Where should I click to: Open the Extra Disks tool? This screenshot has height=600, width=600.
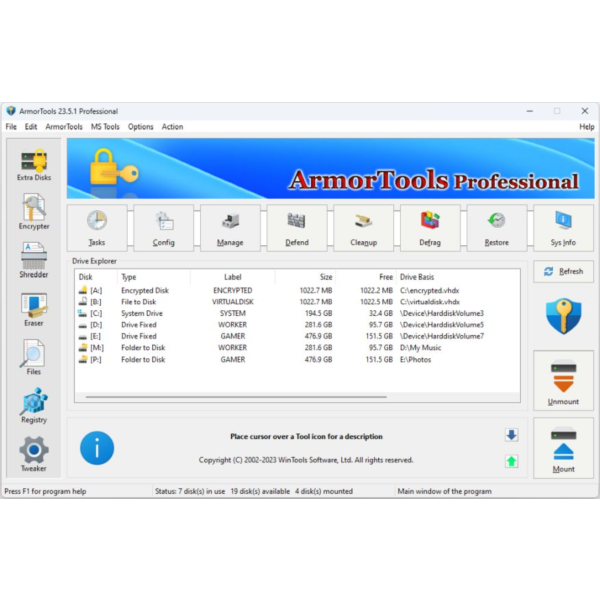point(34,164)
